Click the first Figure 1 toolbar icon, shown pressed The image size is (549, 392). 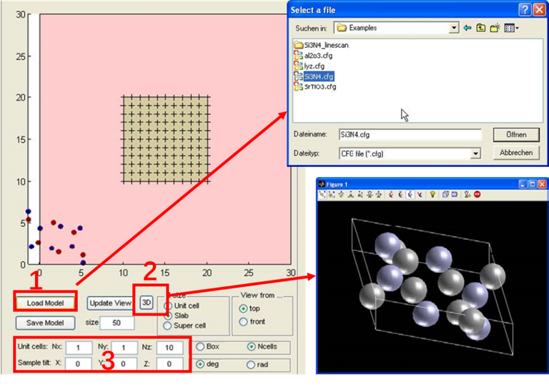coord(322,194)
